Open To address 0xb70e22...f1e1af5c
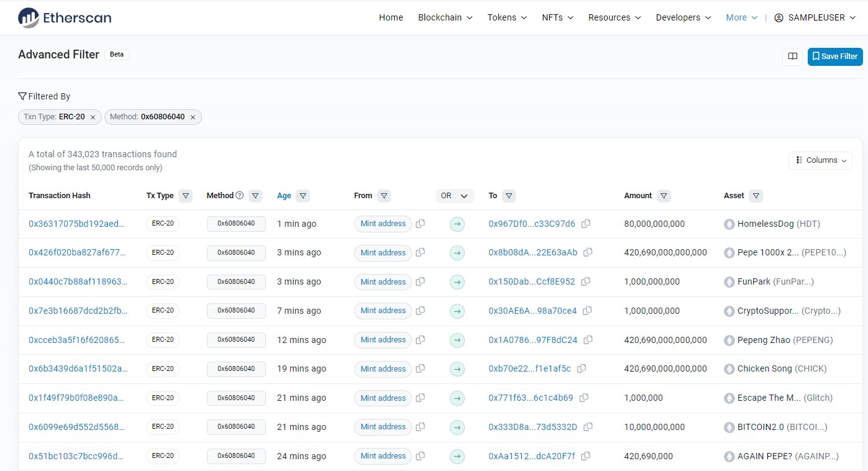 pyautogui.click(x=529, y=368)
